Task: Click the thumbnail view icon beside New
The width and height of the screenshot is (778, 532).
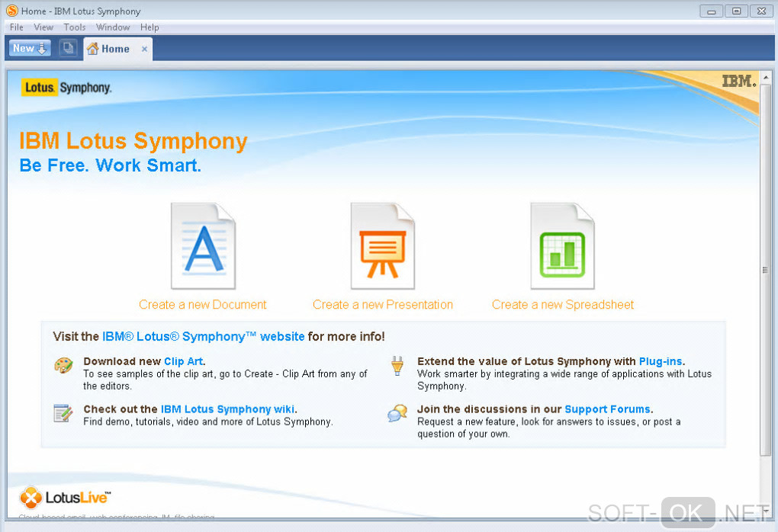Action: coord(68,48)
